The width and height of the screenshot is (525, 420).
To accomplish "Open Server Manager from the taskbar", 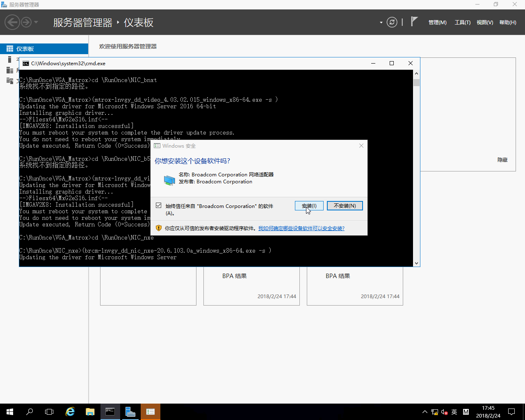I will point(130,411).
